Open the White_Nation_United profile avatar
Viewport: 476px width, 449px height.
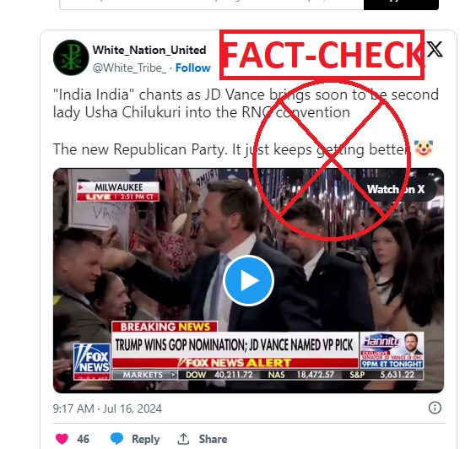(71, 57)
